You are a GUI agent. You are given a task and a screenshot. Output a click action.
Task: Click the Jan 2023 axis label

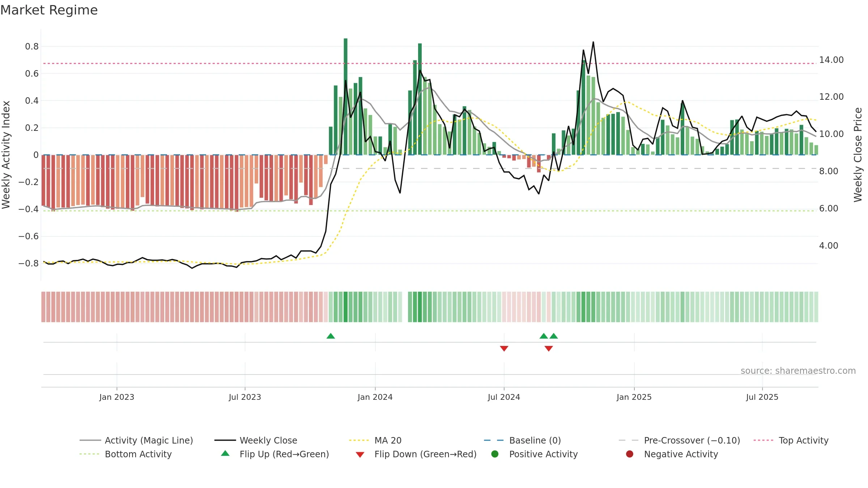point(117,397)
